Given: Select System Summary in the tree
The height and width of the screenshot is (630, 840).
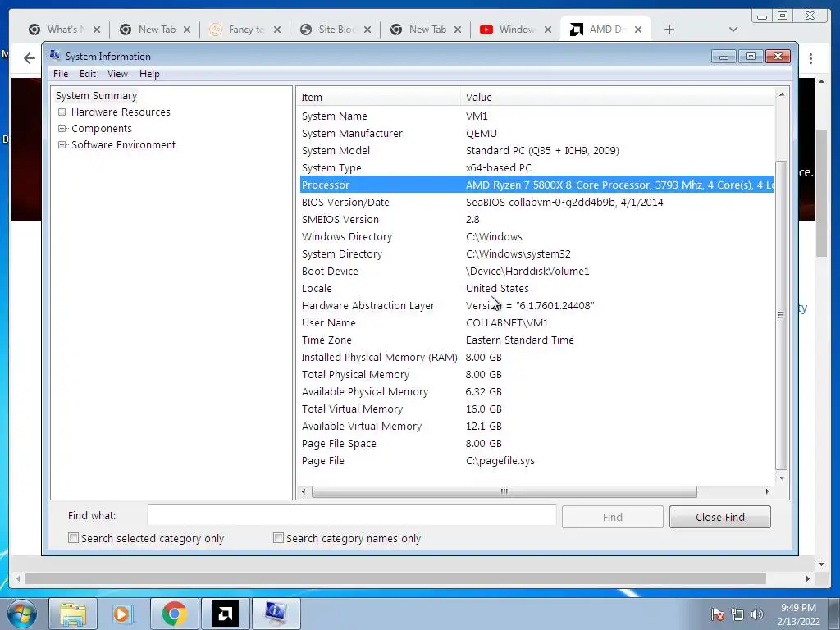Looking at the screenshot, I should click(97, 95).
